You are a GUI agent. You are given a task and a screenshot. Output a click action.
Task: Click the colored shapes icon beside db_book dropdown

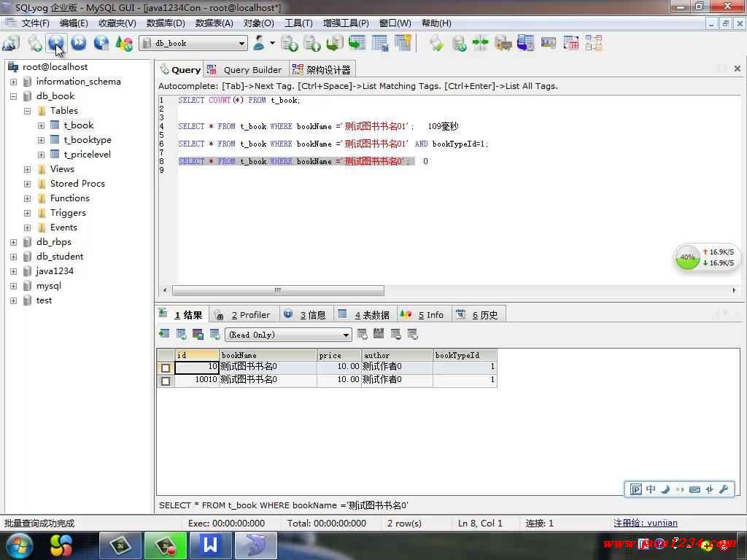124,43
